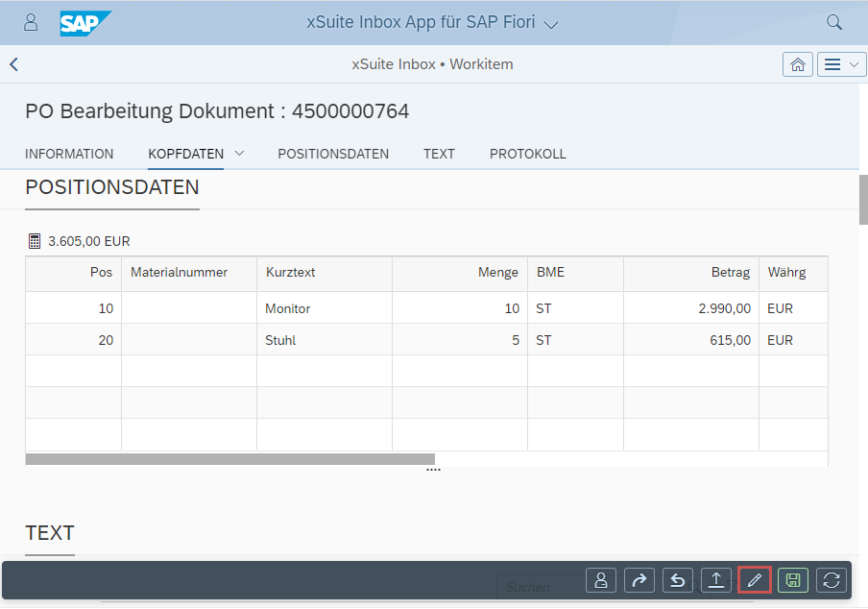Click the undo/back arrow icon in the toolbar
This screenshot has width=868, height=609.
click(x=677, y=580)
